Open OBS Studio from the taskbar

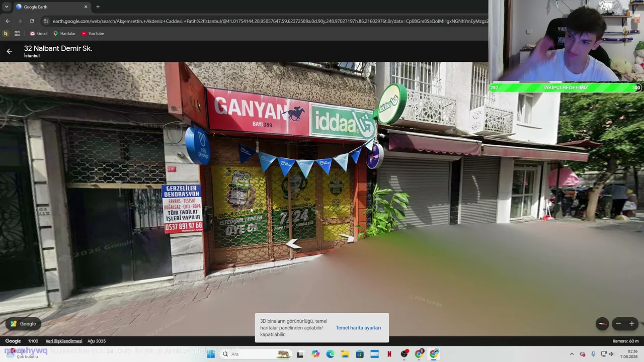click(405, 354)
